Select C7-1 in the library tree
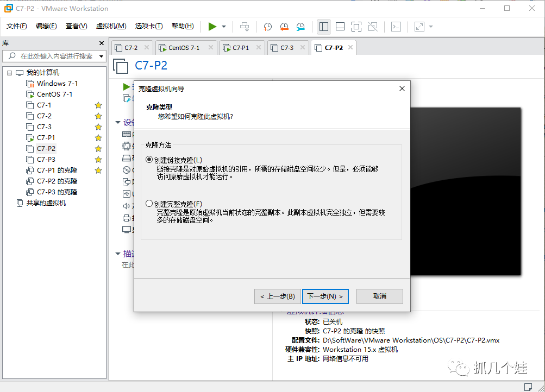The image size is (545, 392). click(44, 105)
